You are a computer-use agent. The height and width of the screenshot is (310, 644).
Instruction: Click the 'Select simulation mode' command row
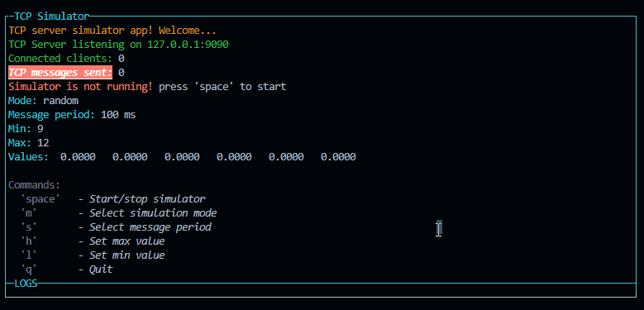pos(119,213)
